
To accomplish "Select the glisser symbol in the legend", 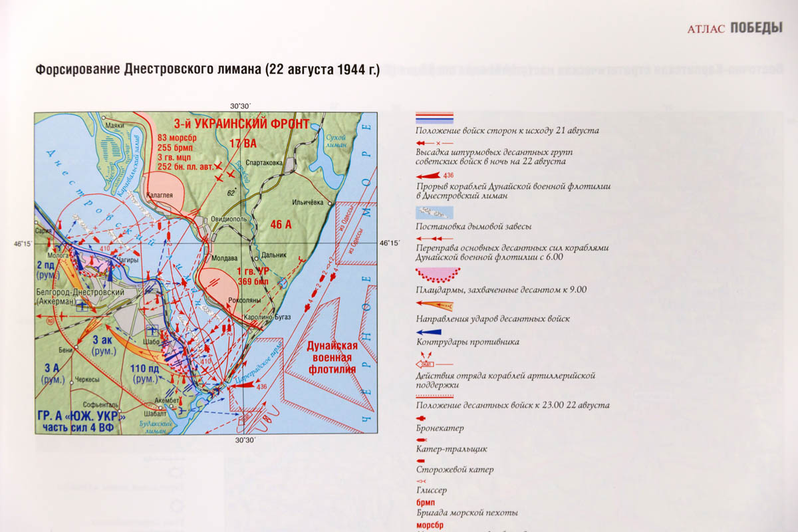I will pyautogui.click(x=422, y=481).
